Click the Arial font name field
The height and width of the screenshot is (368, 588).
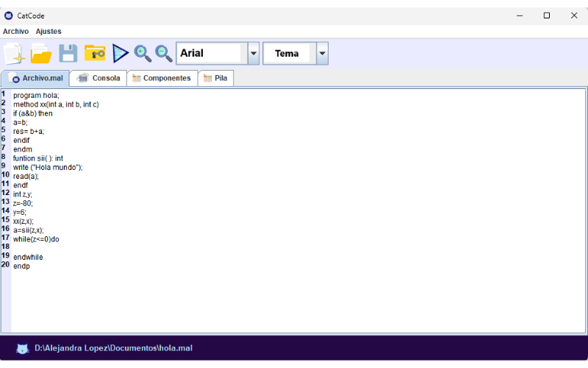(x=209, y=53)
